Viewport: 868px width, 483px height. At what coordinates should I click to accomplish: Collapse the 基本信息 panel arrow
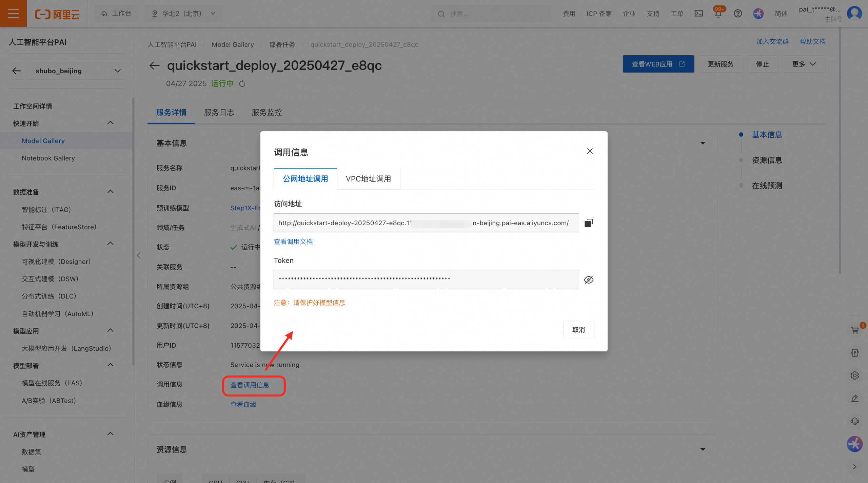point(703,143)
